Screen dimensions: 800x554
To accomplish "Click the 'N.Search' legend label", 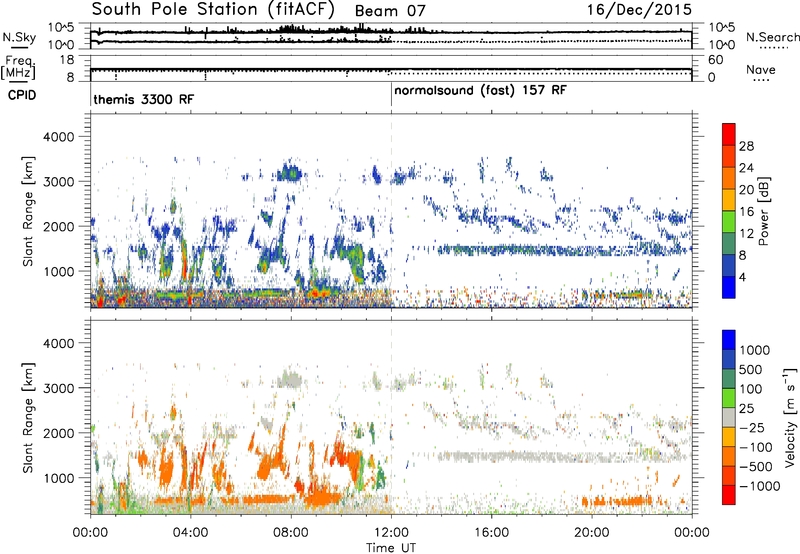I will point(772,37).
